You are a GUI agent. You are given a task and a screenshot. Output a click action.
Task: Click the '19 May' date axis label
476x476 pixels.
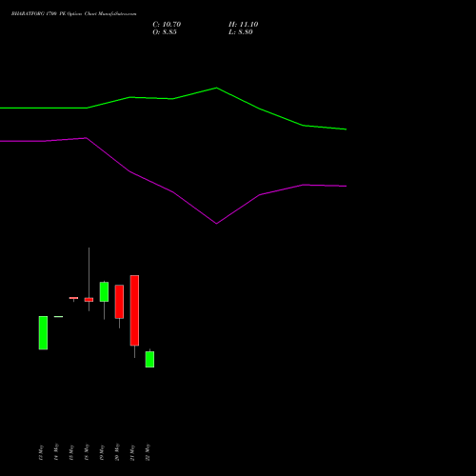102,452
